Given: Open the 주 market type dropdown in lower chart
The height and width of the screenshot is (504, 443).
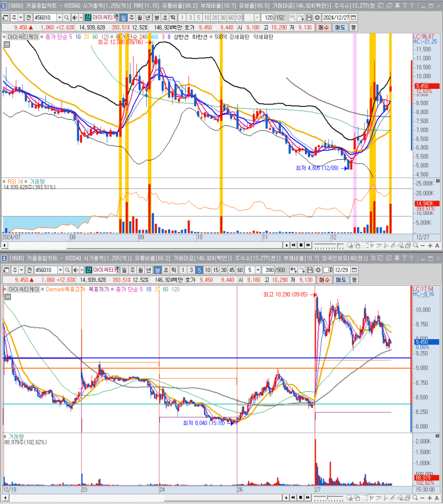Looking at the screenshot, I should (x=22, y=270).
